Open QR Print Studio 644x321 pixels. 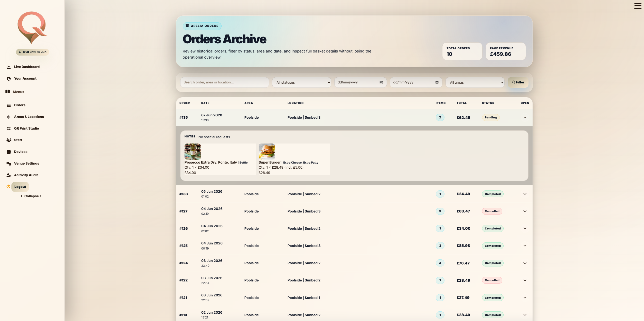[26, 129]
